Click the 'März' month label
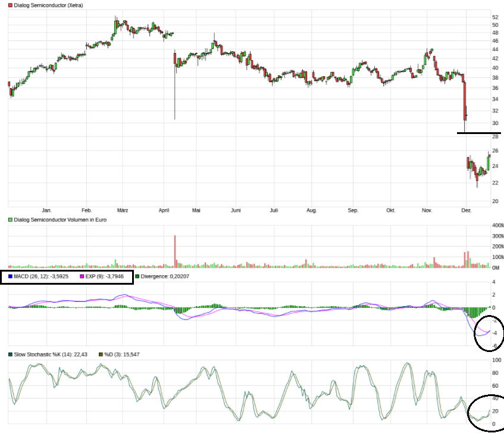The image size is (504, 433). tap(123, 210)
